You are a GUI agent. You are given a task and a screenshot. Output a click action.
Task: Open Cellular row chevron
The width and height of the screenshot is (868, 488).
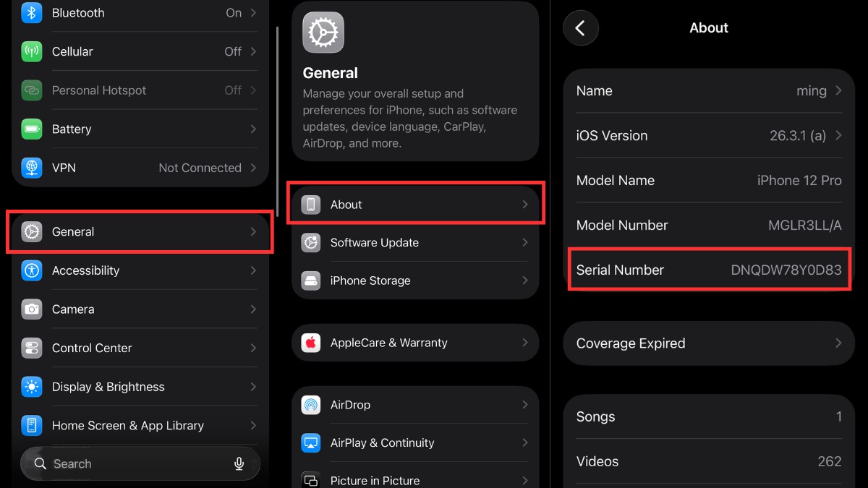[x=253, y=51]
